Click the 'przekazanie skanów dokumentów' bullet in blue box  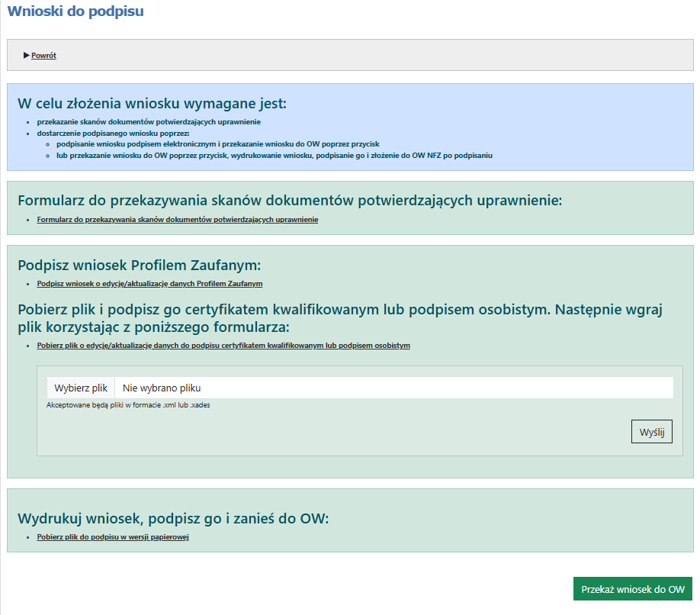(149, 122)
